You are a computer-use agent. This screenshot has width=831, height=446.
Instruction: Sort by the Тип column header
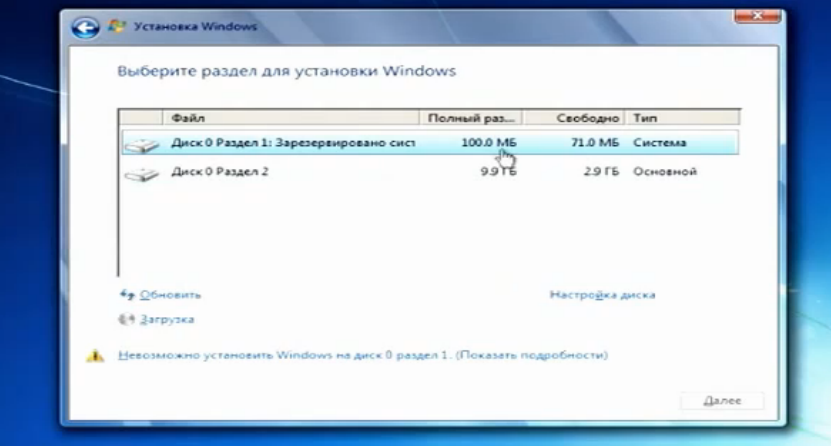(x=683, y=118)
